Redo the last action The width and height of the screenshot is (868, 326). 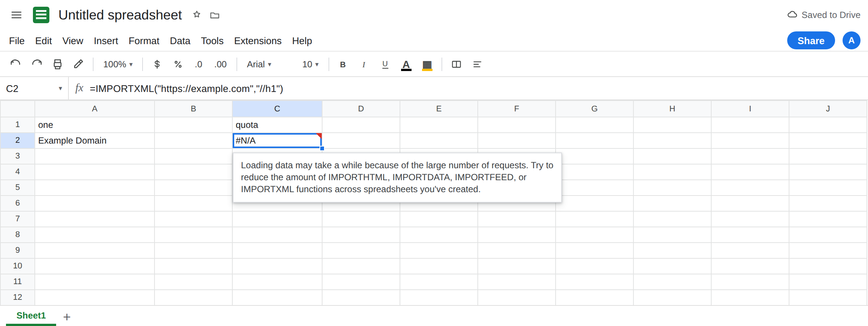coord(37,64)
